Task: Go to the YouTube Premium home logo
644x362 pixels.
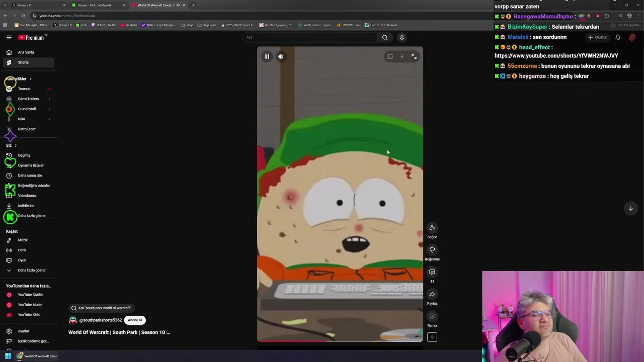Action: point(31,37)
